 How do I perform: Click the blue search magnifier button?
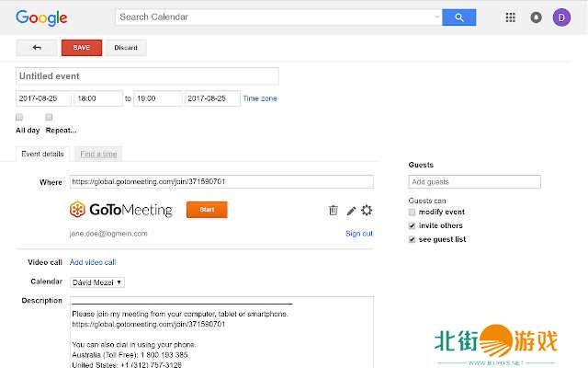(x=458, y=17)
